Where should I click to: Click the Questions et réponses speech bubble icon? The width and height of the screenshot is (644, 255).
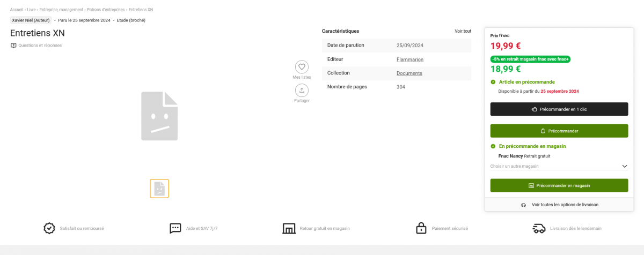(13, 46)
